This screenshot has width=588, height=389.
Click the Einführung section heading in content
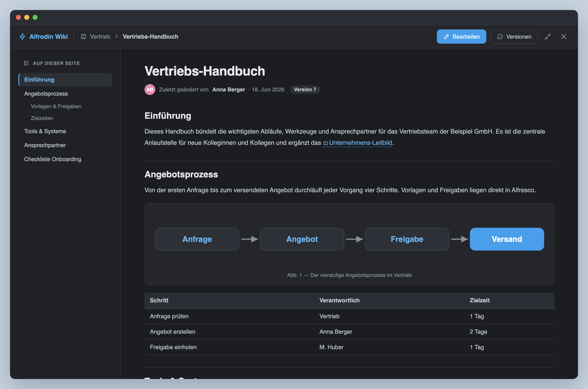pos(168,116)
